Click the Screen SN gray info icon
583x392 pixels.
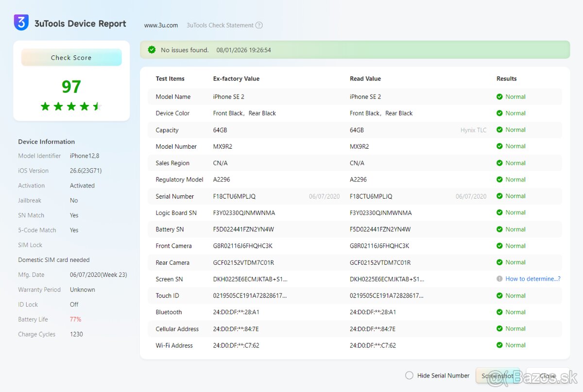coord(499,279)
